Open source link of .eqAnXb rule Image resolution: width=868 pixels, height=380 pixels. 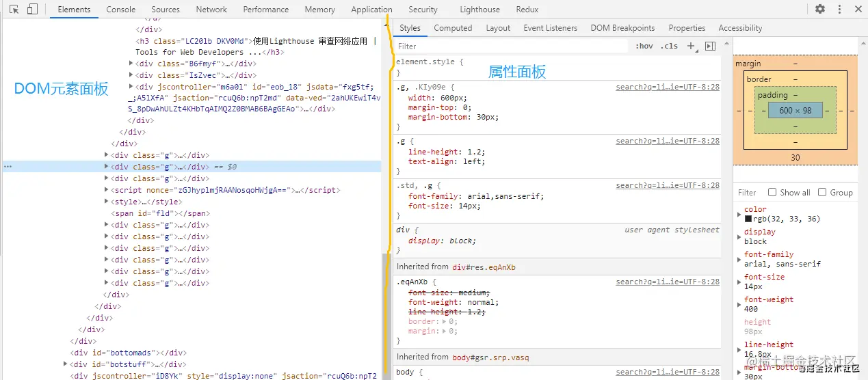(668, 282)
